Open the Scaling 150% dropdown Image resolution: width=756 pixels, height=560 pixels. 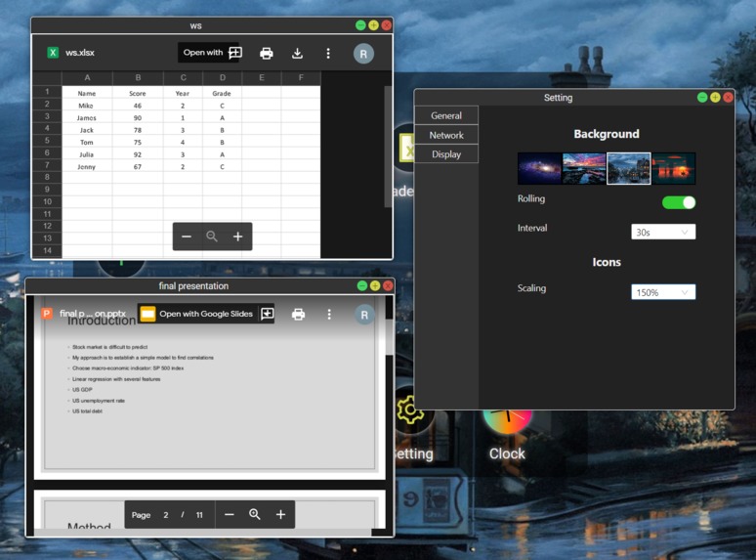[663, 292]
